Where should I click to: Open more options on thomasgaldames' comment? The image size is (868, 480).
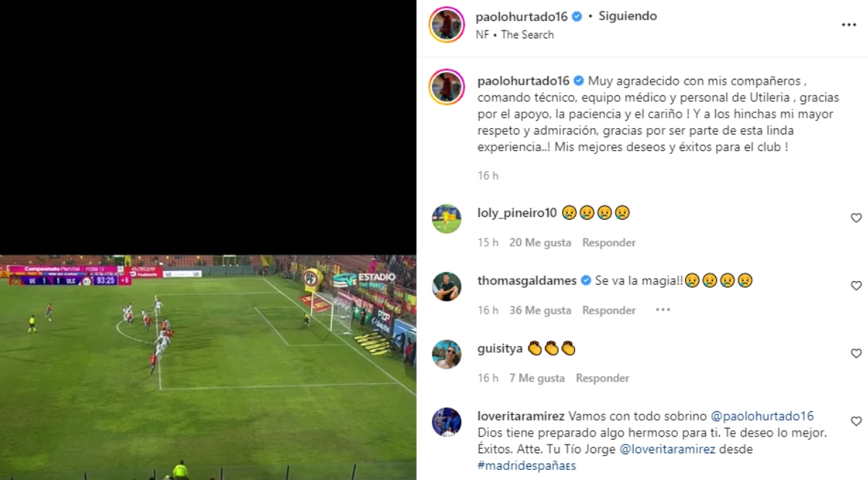point(663,310)
